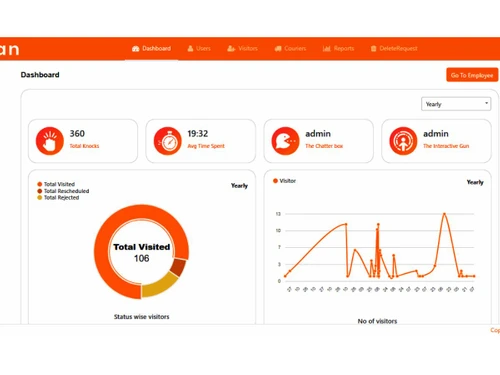
Task: Click the Interactive Gun target icon
Action: [x=403, y=141]
